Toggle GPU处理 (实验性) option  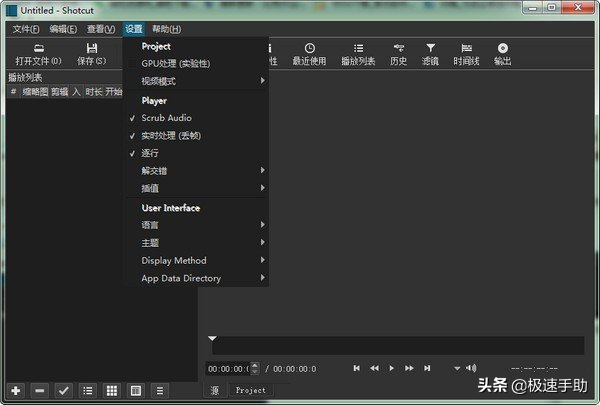[197, 64]
